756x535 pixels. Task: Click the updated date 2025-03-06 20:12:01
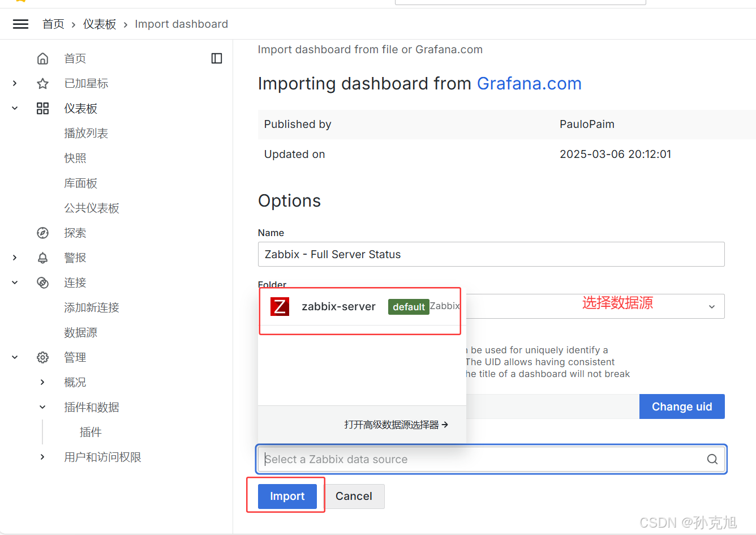tap(615, 154)
